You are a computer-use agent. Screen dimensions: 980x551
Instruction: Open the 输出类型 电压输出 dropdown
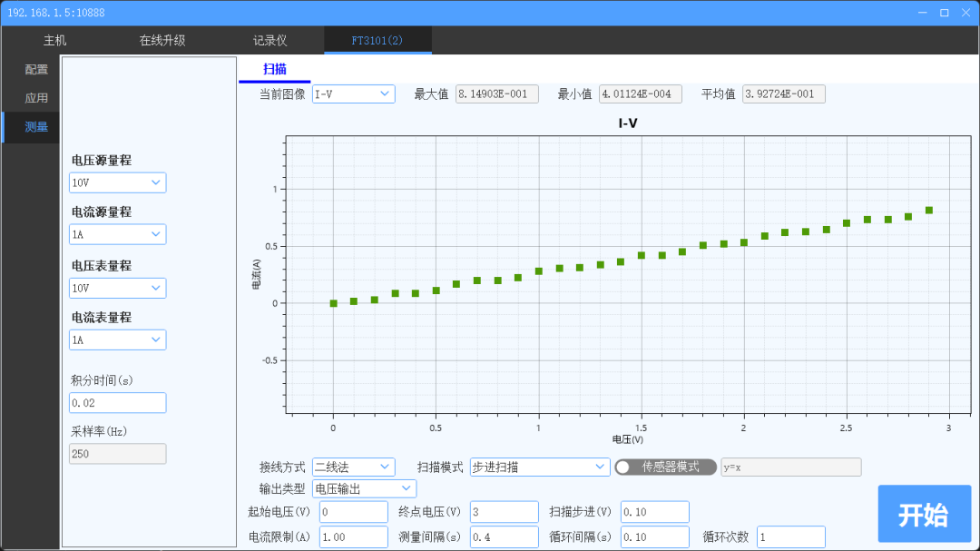point(364,489)
